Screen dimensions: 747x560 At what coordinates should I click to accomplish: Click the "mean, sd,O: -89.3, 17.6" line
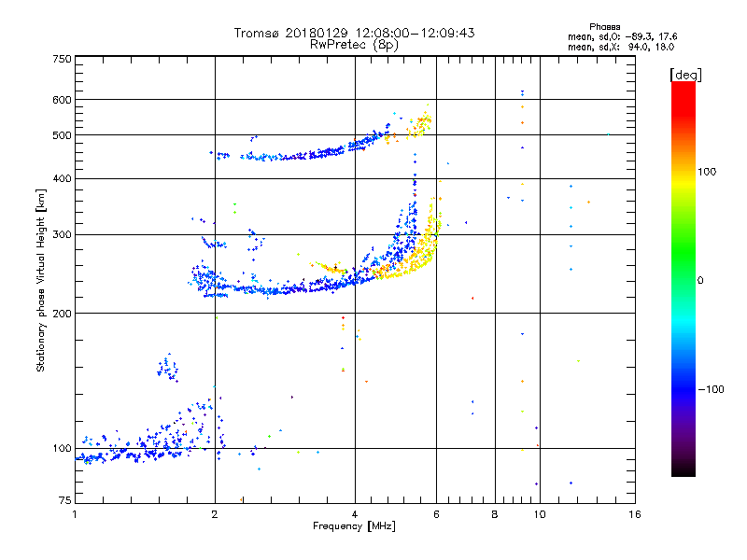point(622,36)
